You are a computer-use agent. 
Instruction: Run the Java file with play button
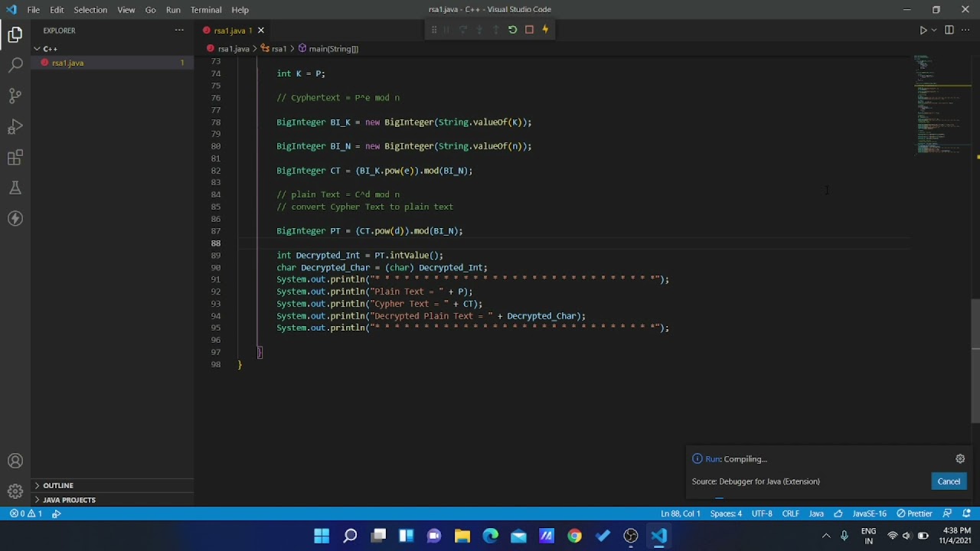click(x=923, y=30)
